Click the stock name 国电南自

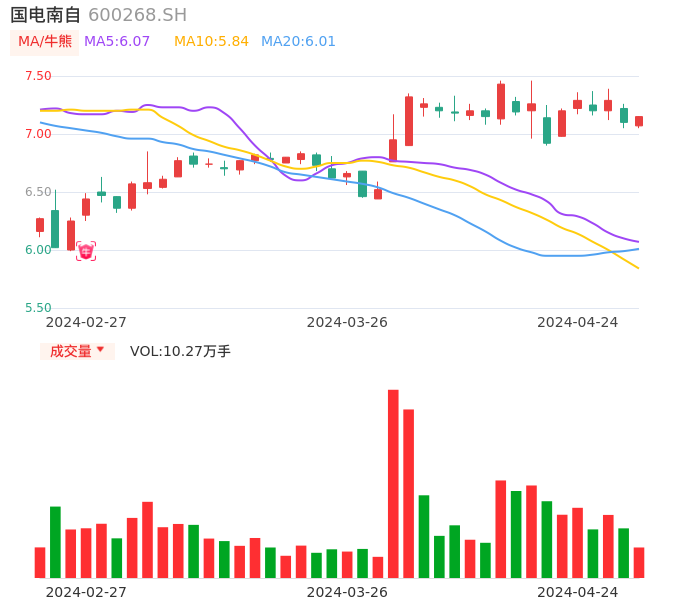46,15
